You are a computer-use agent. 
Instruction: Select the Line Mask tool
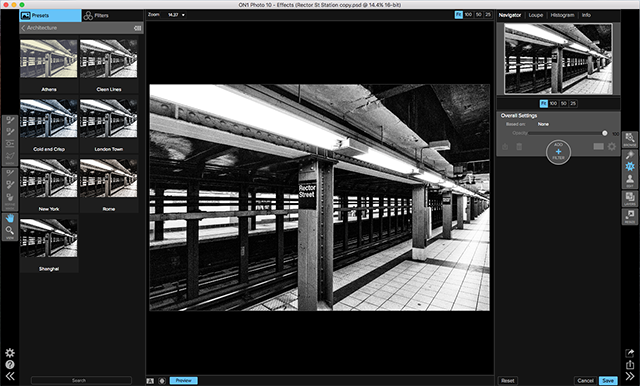pyautogui.click(x=10, y=157)
